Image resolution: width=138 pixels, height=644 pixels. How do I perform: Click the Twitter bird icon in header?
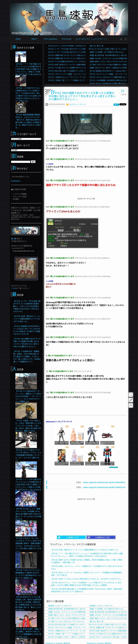tap(121, 39)
